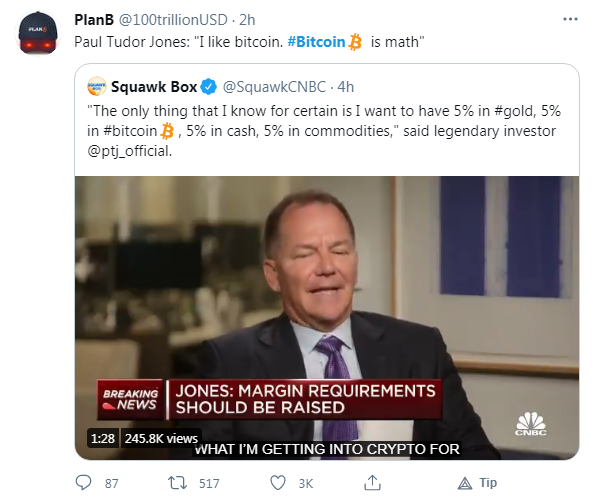Click the 1:28 video duration badge
The height and width of the screenshot is (502, 594).
point(103,438)
